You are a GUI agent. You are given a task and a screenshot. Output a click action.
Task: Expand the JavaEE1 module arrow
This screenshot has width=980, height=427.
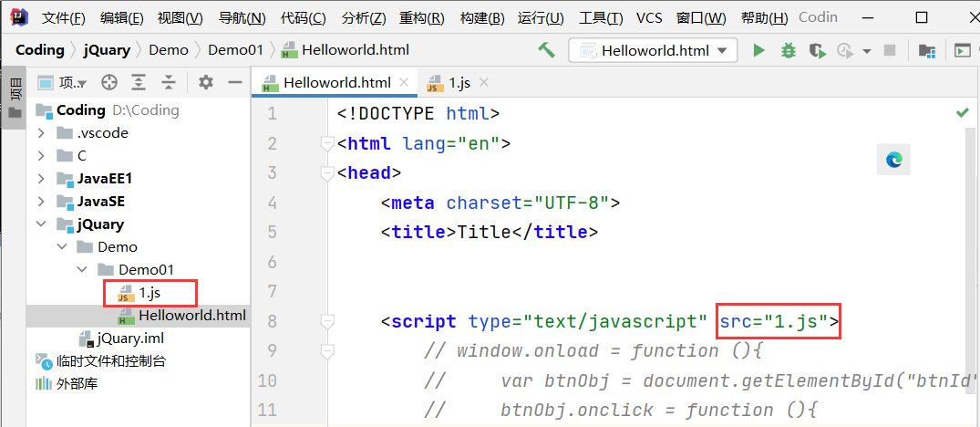(x=41, y=179)
